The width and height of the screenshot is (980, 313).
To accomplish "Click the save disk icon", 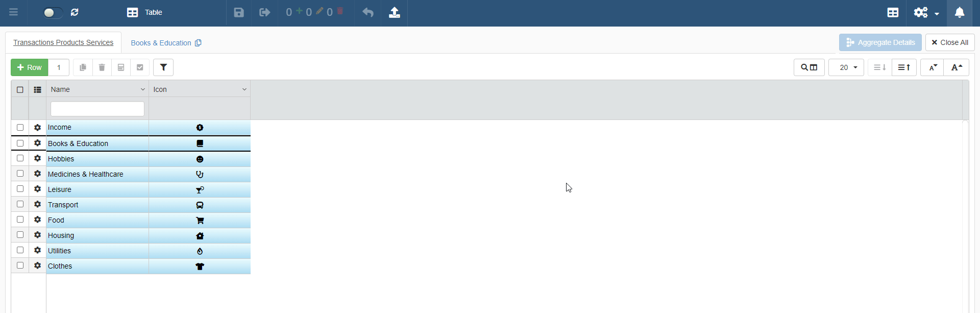I will tap(239, 12).
